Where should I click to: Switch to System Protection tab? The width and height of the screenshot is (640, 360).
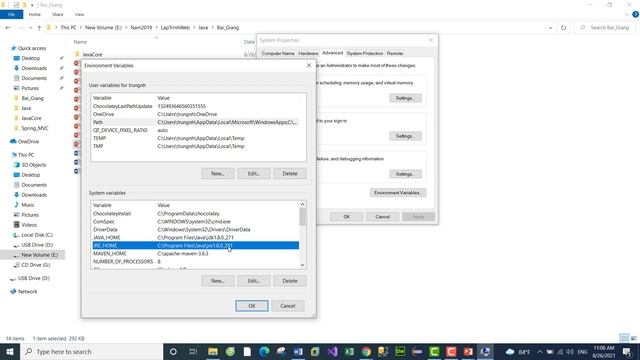click(365, 53)
